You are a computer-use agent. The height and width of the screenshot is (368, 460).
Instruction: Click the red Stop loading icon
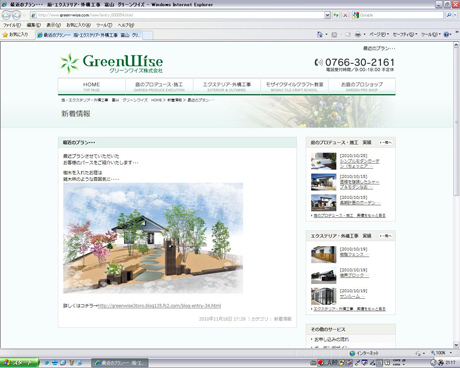(345, 15)
